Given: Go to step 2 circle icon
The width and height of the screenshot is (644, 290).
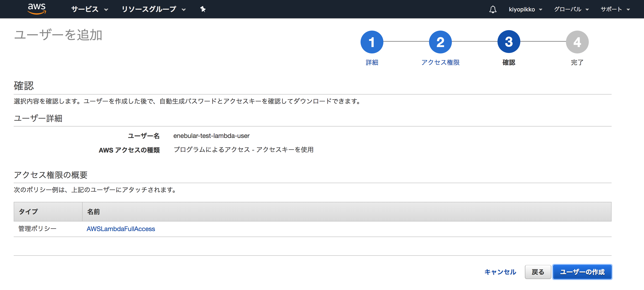Looking at the screenshot, I should coord(440,42).
